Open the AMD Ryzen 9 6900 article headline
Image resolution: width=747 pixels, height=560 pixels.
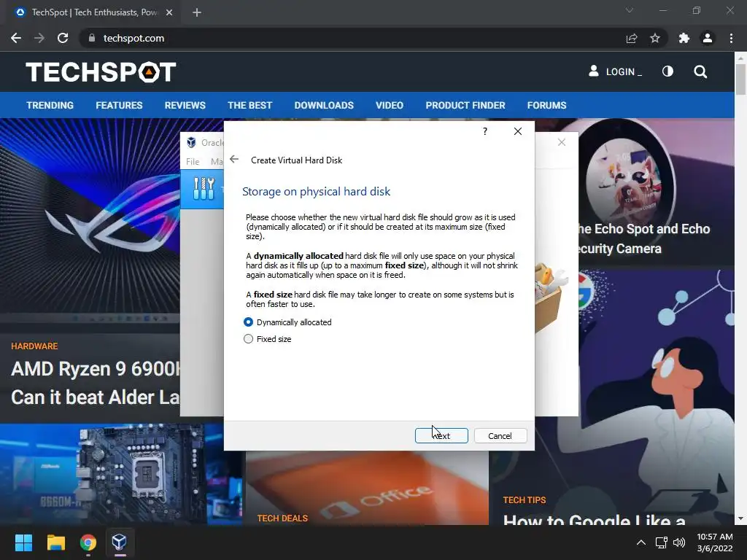96,383
